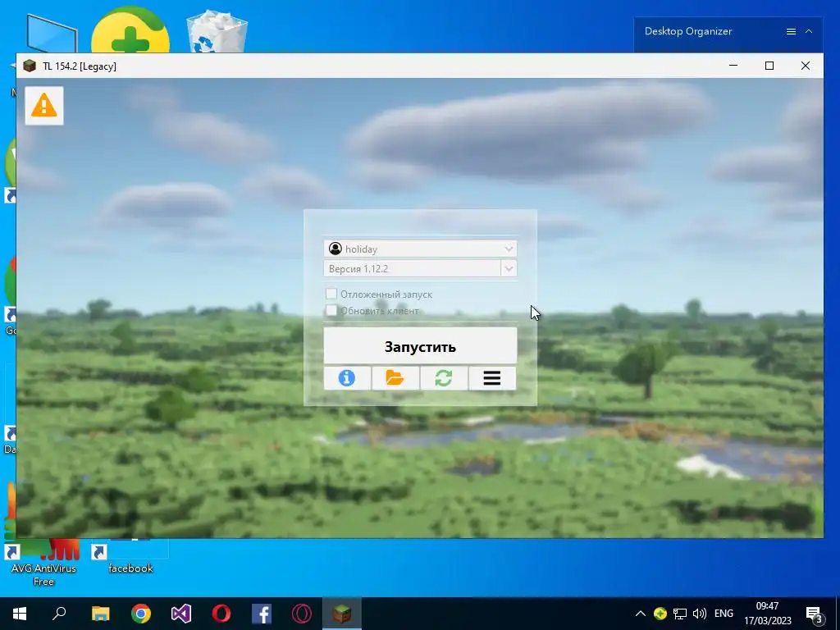Screen dimensions: 840x630
Task: Open File Explorer from the taskbar
Action: tap(100, 614)
